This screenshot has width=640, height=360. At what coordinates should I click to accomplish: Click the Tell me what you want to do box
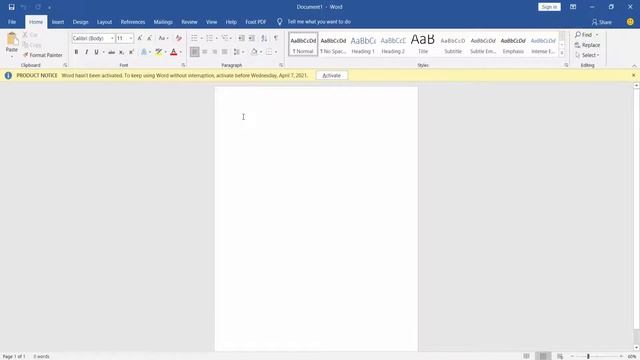(x=319, y=22)
